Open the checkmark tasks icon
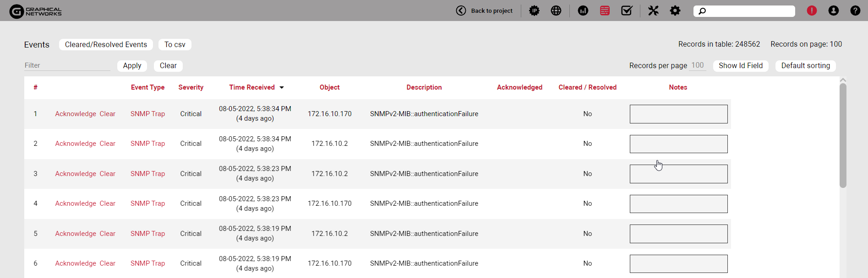868x278 pixels. [627, 11]
